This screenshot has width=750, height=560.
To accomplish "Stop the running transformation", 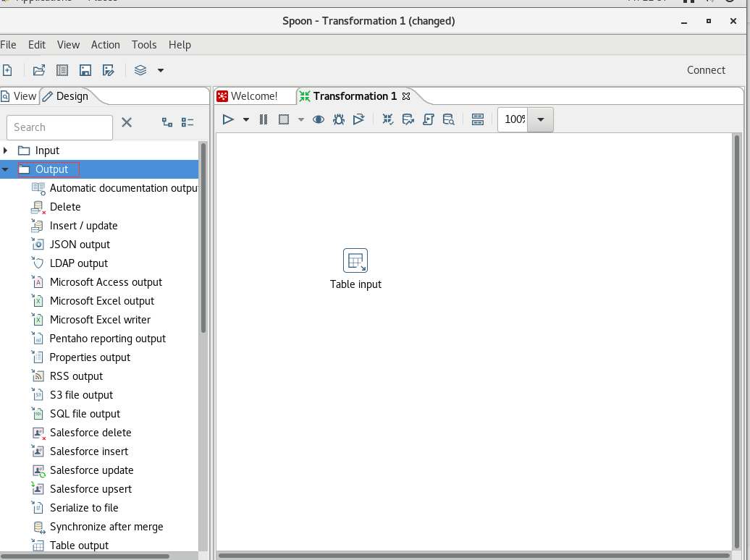I will pyautogui.click(x=284, y=119).
